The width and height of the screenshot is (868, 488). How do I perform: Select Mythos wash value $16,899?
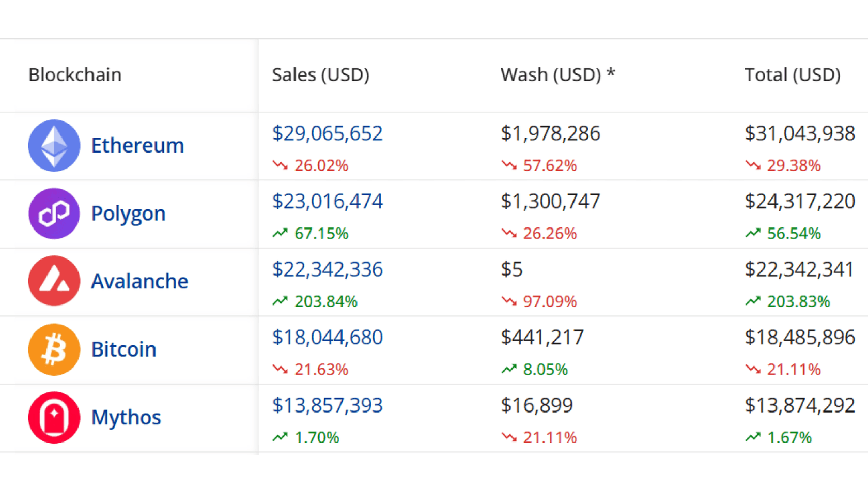click(537, 405)
